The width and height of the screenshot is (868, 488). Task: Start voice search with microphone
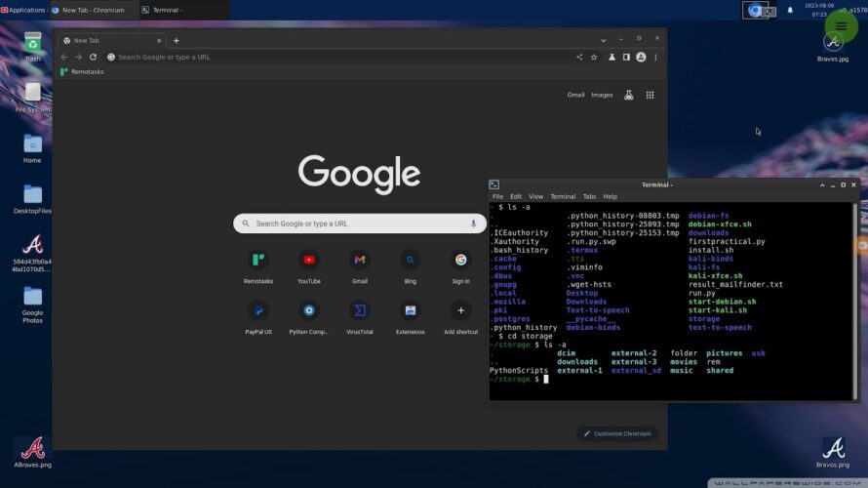point(473,224)
